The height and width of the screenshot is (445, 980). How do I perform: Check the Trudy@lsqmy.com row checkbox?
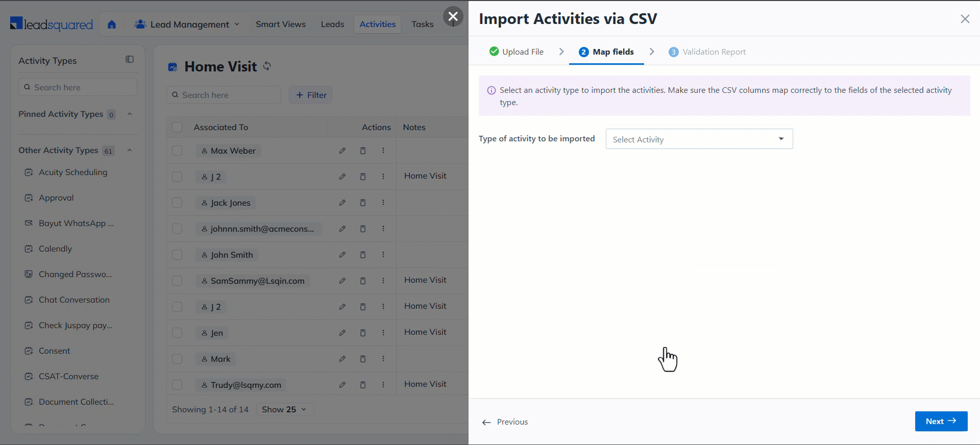click(177, 385)
